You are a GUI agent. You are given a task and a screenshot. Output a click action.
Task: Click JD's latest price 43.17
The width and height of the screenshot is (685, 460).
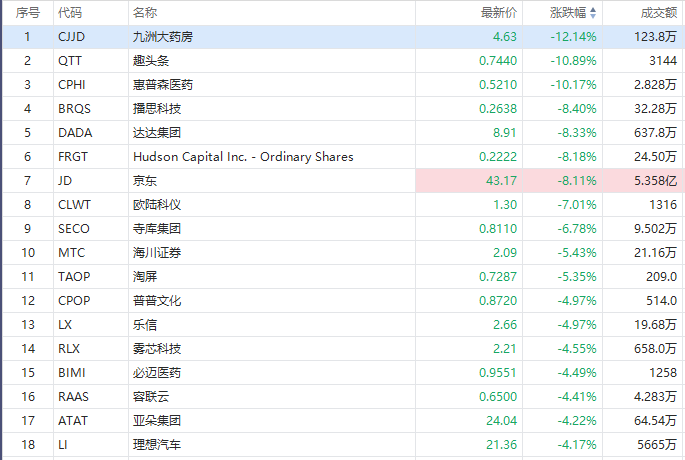click(499, 181)
